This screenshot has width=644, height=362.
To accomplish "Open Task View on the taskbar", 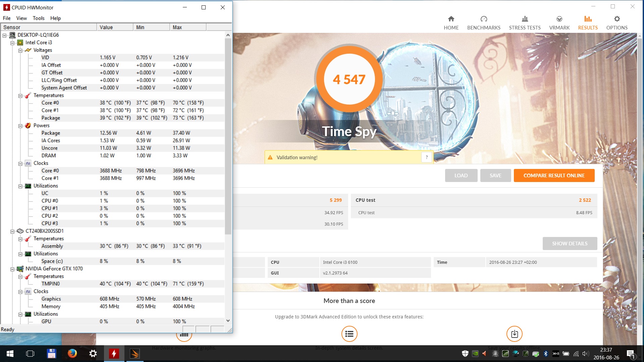I will 30,354.
